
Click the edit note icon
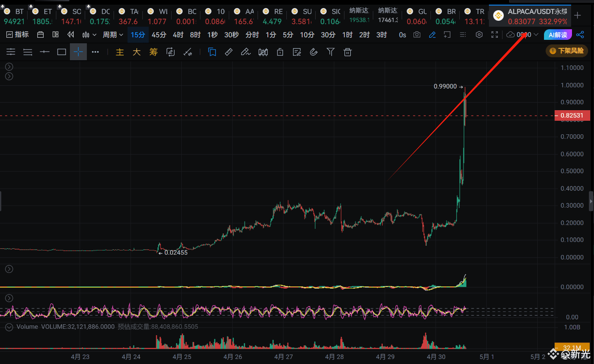coord(297,52)
